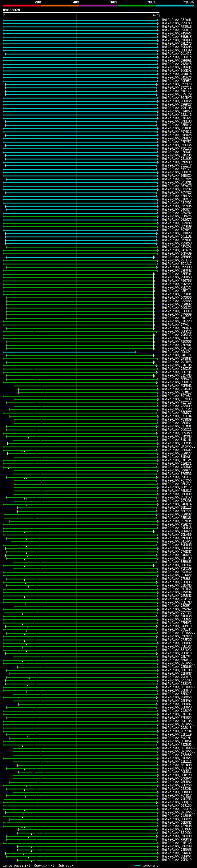Viewport: 197px width, 868px height.
Task: Open hit UniRef100_A8IAN1
Action: click(x=176, y=20)
